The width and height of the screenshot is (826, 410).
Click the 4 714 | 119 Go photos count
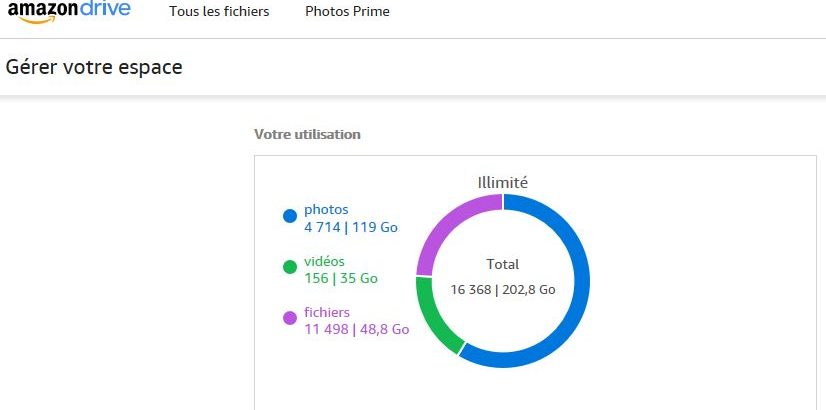coord(351,228)
